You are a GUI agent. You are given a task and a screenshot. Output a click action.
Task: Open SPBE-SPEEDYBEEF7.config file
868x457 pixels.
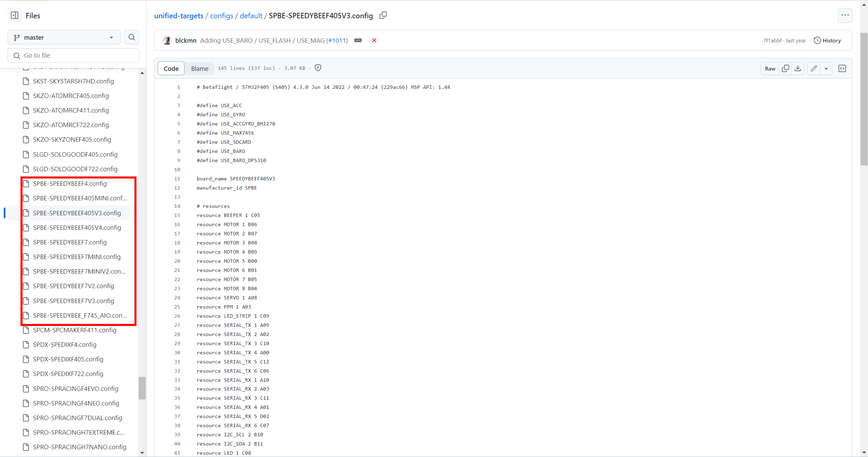tap(70, 242)
